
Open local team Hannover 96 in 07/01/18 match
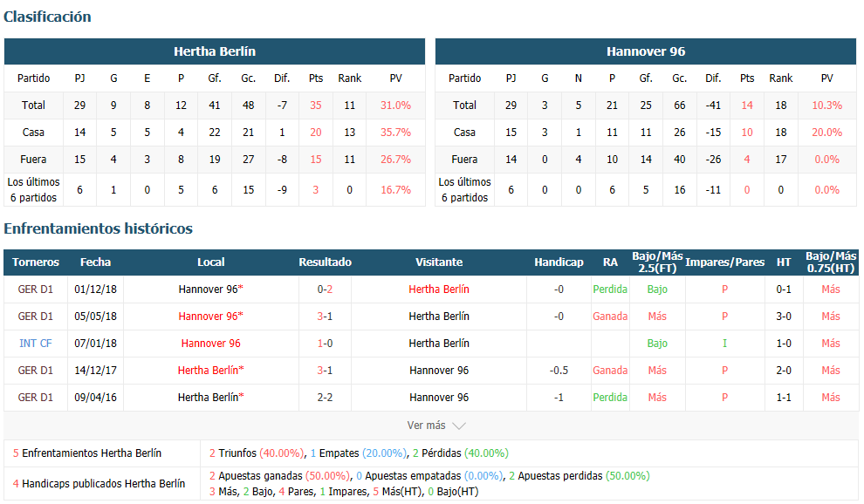211,344
